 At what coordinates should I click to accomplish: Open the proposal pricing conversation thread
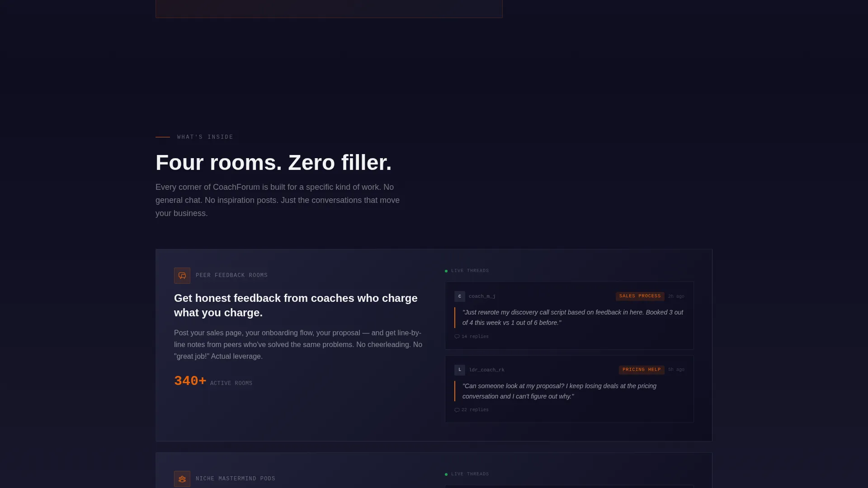click(559, 391)
